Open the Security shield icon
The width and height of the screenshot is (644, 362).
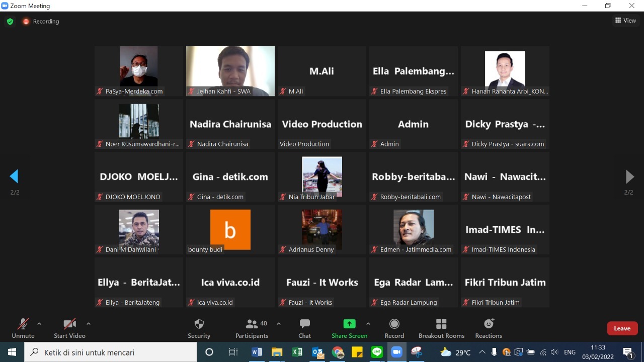199,324
